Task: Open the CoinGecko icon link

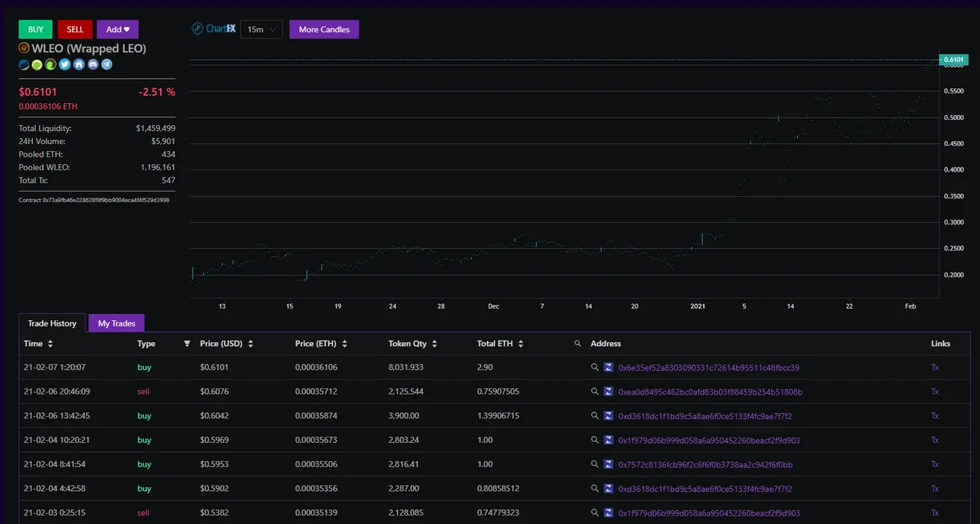Action: click(x=37, y=64)
